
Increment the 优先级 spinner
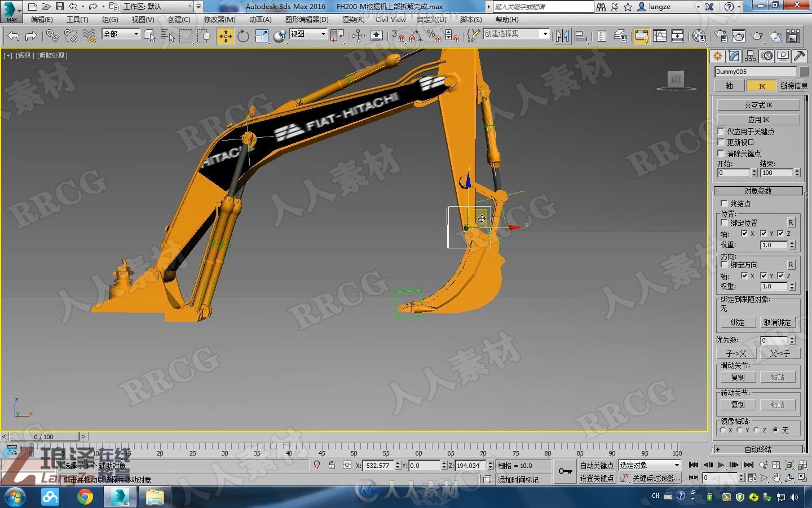(x=792, y=338)
